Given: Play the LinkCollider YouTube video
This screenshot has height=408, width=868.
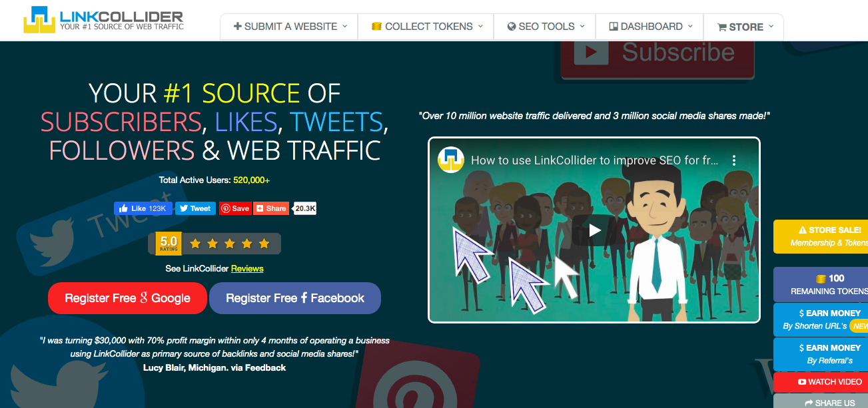Looking at the screenshot, I should coord(594,230).
